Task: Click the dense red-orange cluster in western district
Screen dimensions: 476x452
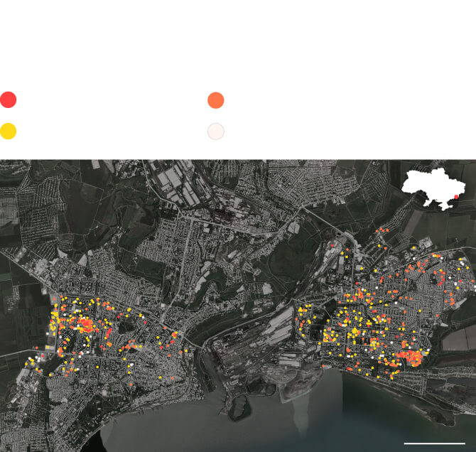Action: point(84,325)
